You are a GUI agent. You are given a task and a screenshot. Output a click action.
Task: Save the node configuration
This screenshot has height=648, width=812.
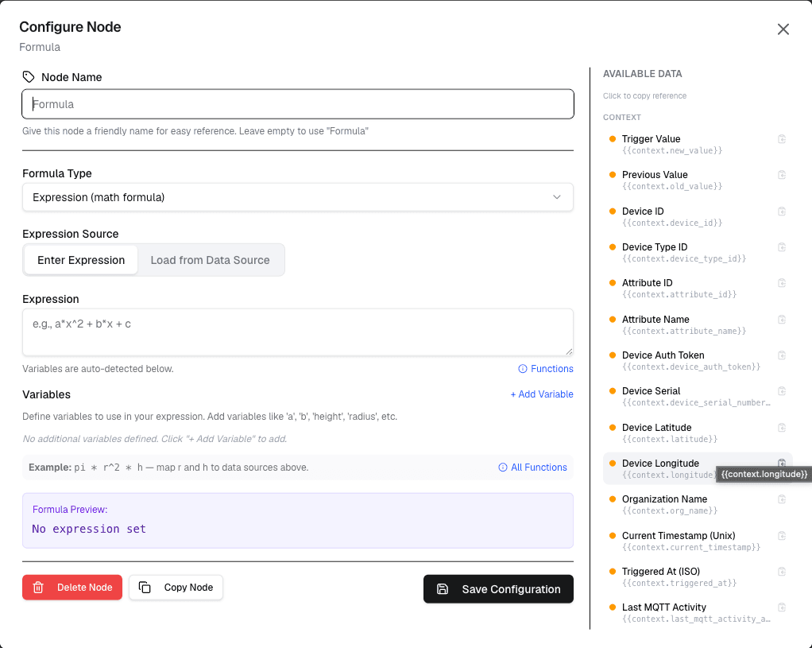tap(498, 589)
